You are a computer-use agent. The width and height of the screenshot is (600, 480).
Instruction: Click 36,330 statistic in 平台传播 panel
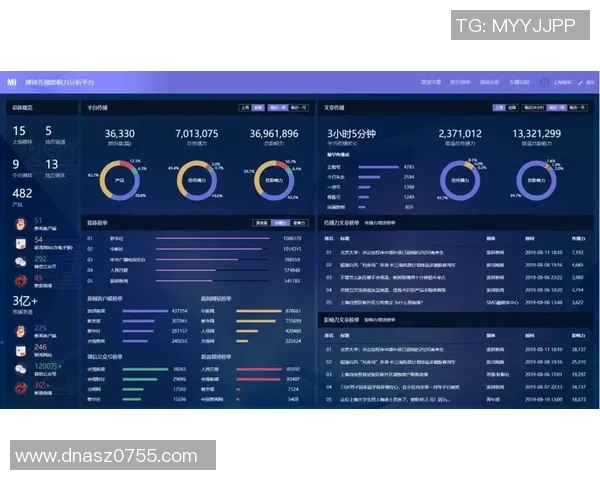click(120, 134)
